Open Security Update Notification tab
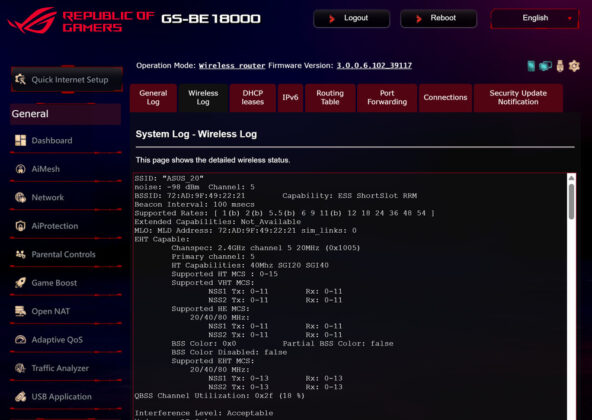Screen dimensions: 592x420 (x=518, y=97)
